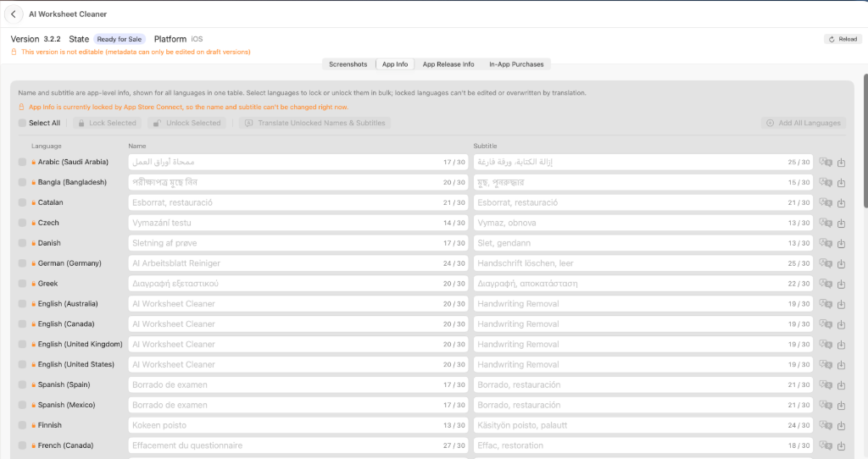Select the App Info tab
This screenshot has width=868, height=459.
pos(395,64)
